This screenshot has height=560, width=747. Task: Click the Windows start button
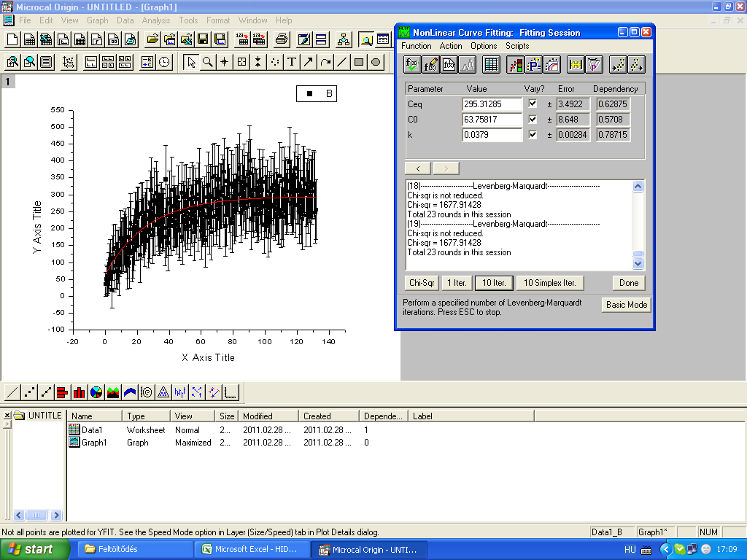(34, 550)
